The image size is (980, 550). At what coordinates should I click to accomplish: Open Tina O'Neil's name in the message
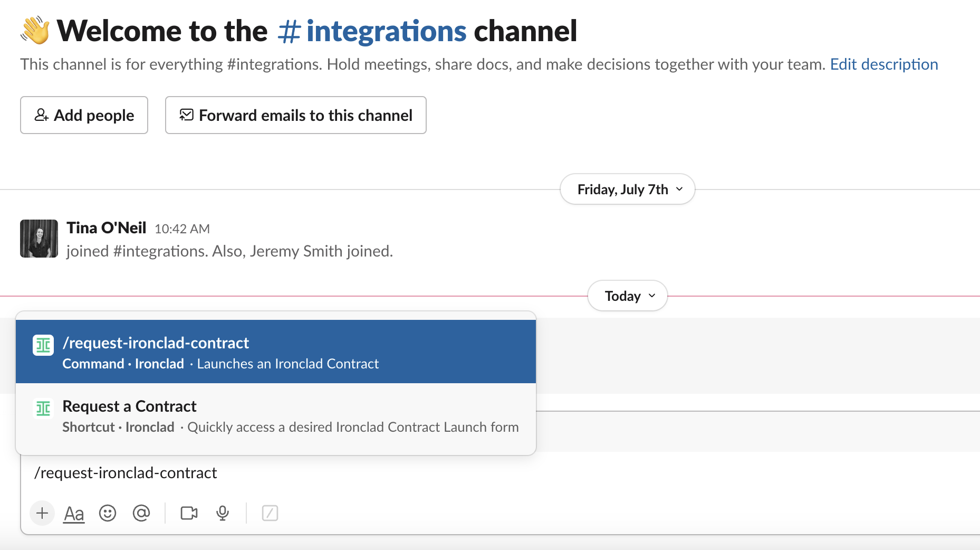(107, 228)
